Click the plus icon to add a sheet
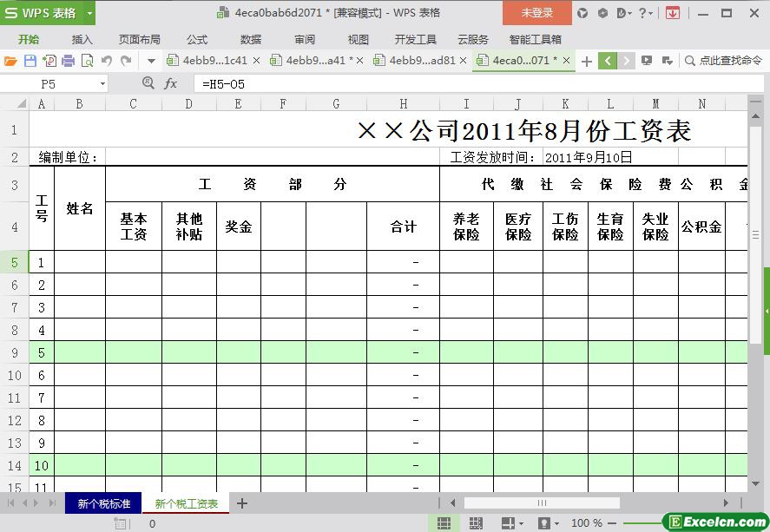Screen dimensions: 770x532 click(241, 503)
